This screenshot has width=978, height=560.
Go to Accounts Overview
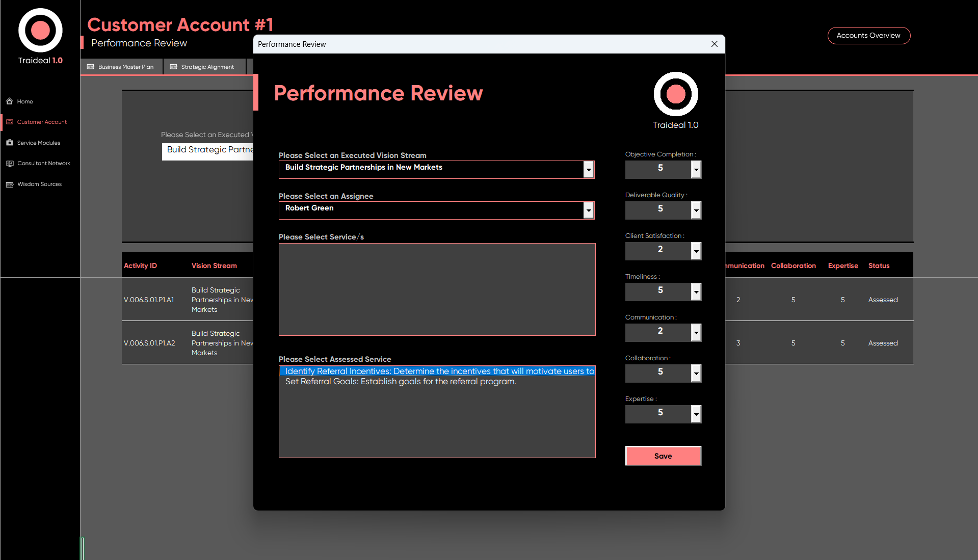pos(868,36)
